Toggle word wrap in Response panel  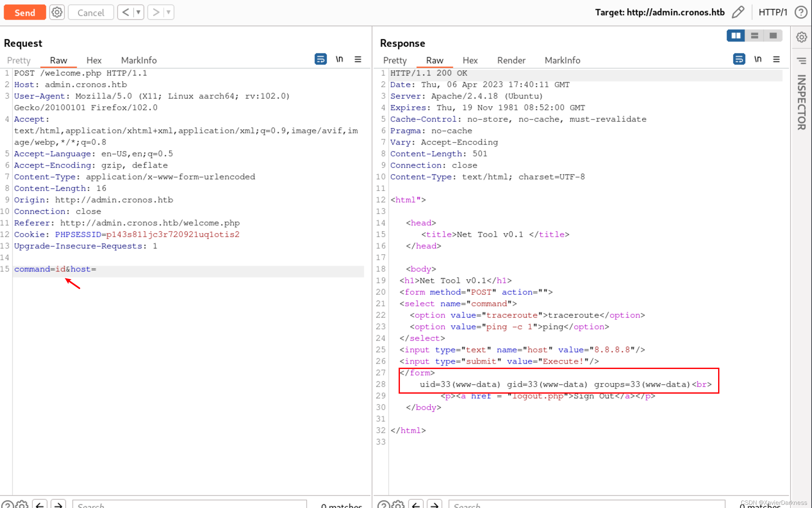(x=739, y=59)
